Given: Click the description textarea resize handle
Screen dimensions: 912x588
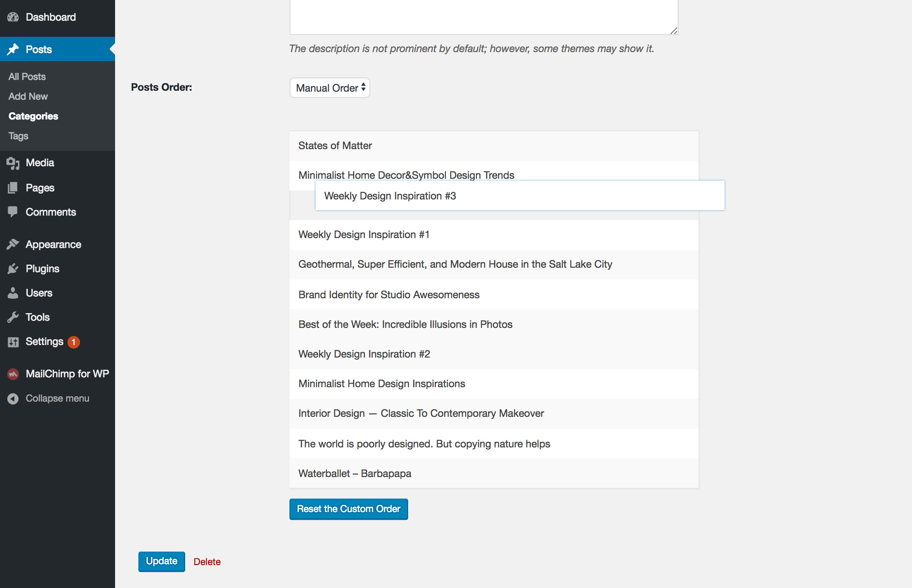Looking at the screenshot, I should pyautogui.click(x=673, y=31).
